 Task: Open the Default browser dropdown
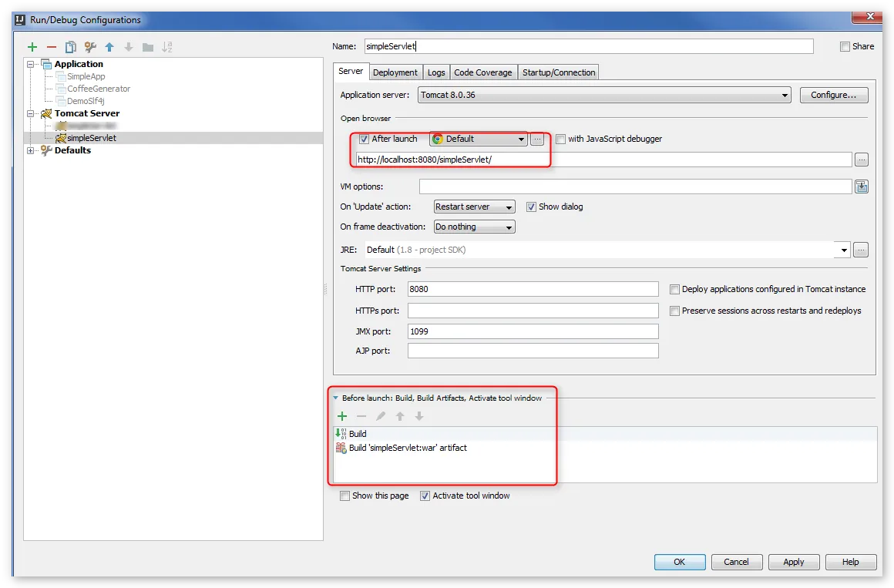coord(479,139)
